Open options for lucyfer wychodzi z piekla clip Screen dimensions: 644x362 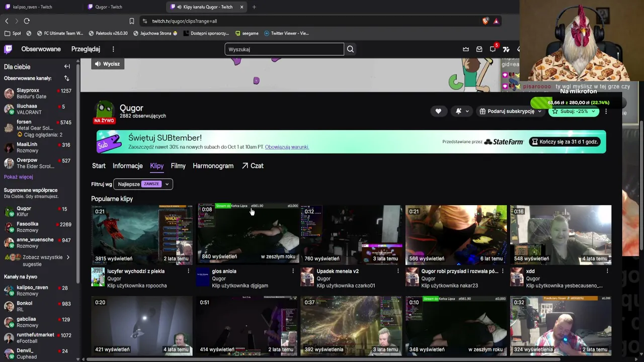[189, 271]
